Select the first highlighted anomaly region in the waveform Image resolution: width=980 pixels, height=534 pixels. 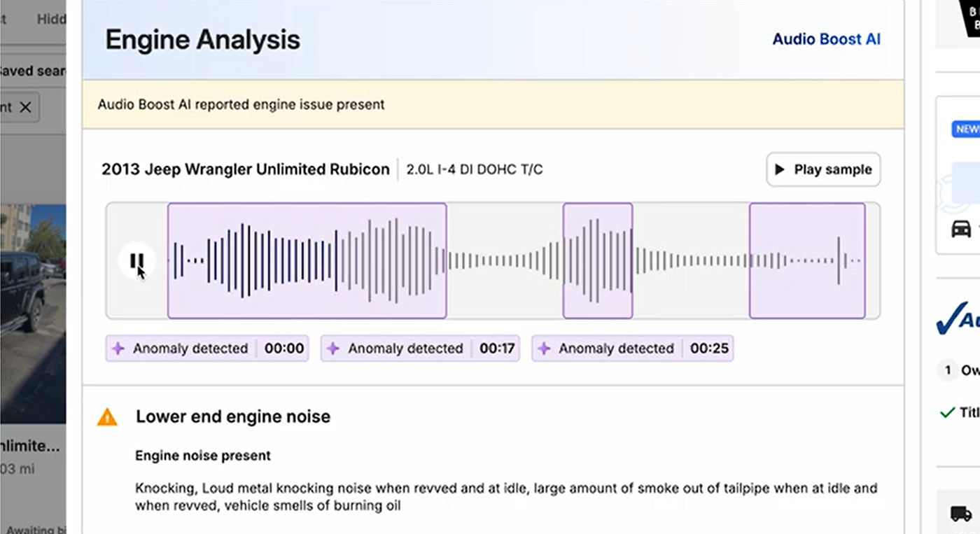click(x=307, y=261)
